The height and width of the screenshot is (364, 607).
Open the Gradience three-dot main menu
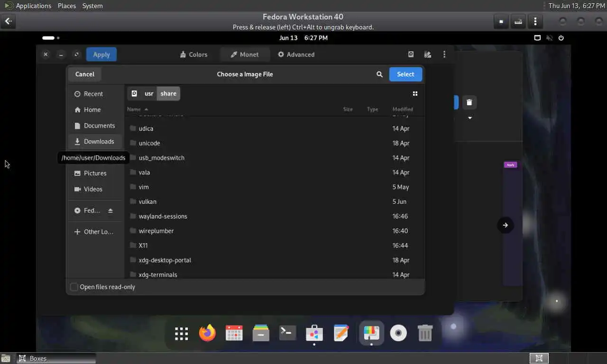coord(444,55)
